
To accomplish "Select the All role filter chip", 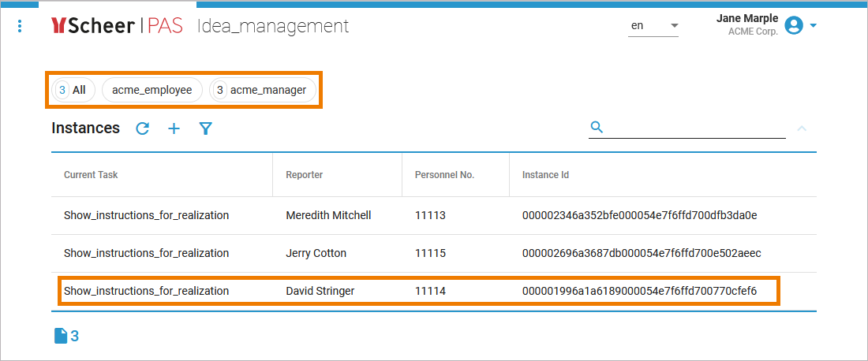I will tap(73, 90).
